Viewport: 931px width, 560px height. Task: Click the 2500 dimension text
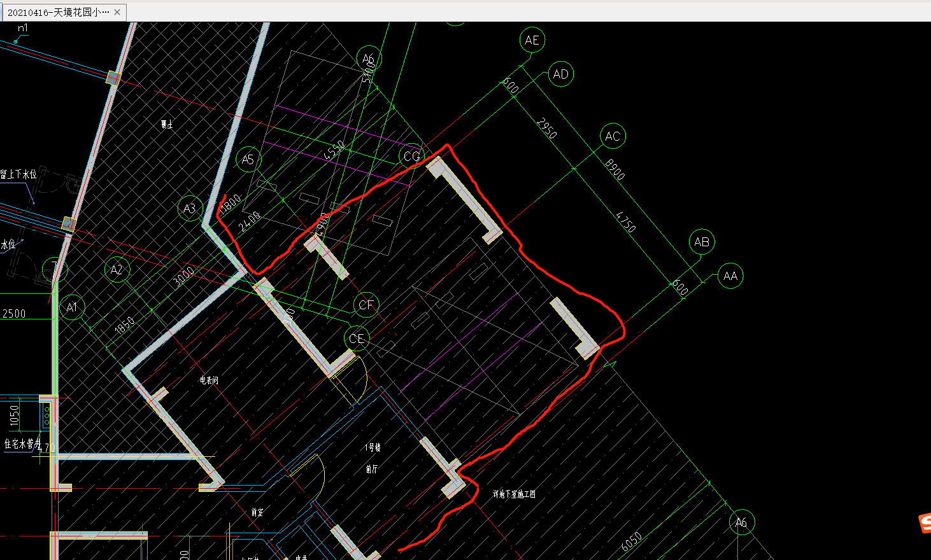[14, 314]
